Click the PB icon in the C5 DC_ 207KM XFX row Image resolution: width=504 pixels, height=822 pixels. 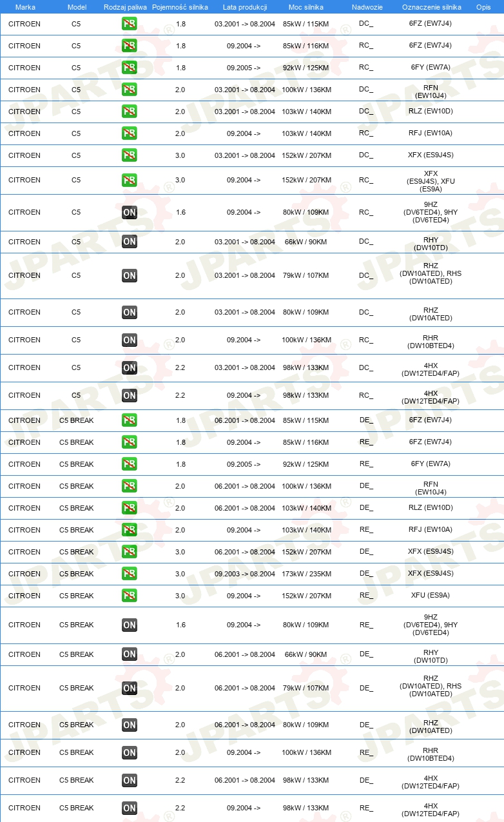[x=129, y=155]
